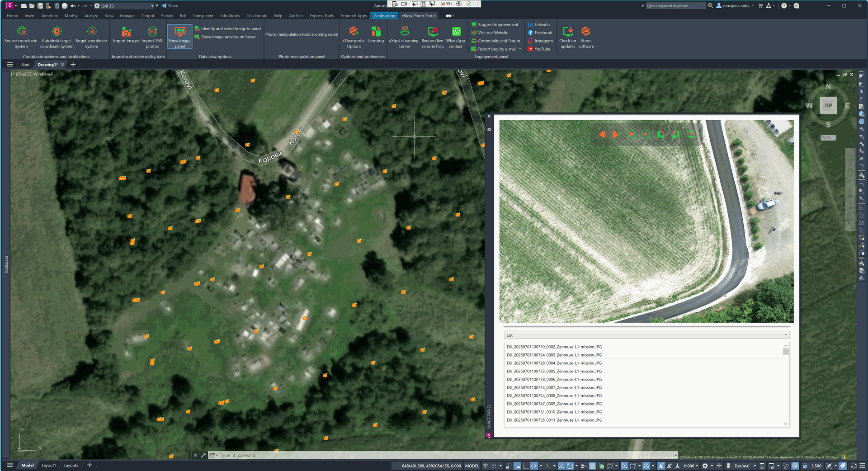Click Check for updates icon
The width and height of the screenshot is (868, 471).
(x=568, y=32)
